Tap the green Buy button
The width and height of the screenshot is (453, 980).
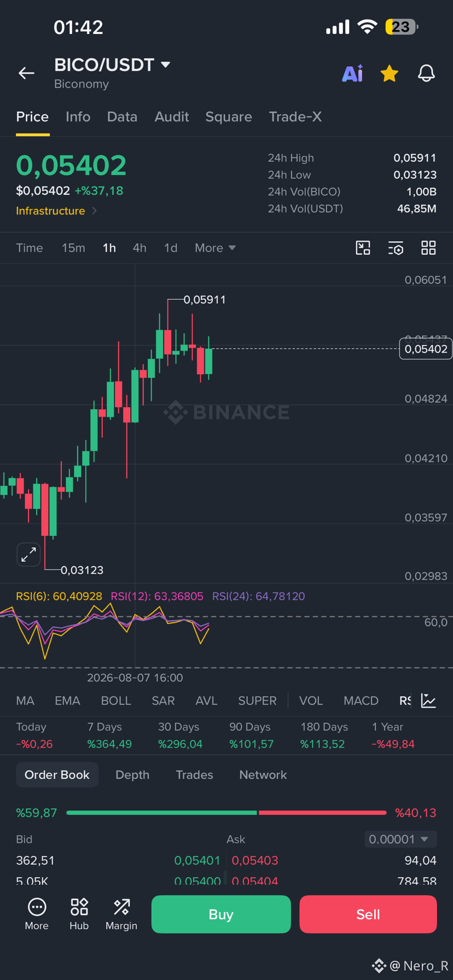221,914
